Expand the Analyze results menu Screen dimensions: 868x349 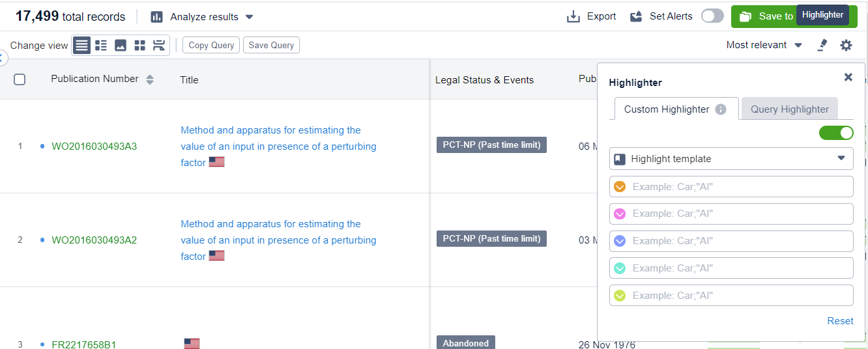(202, 17)
